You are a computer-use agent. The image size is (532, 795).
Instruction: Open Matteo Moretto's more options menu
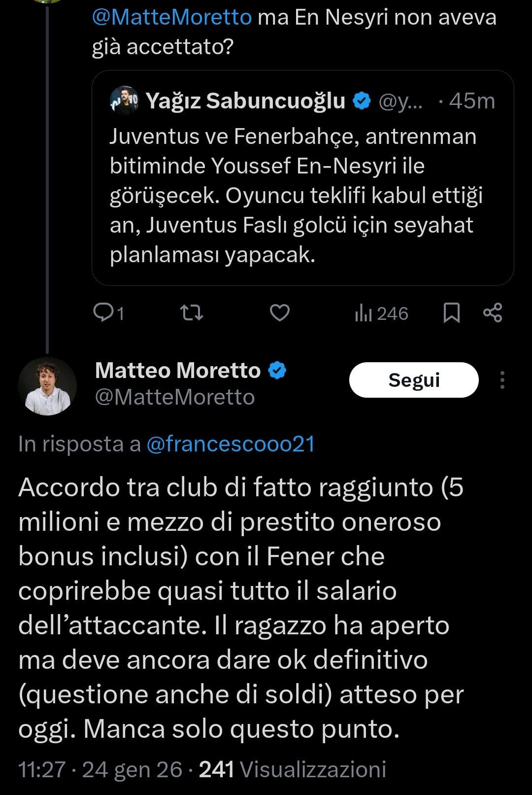[x=502, y=380]
